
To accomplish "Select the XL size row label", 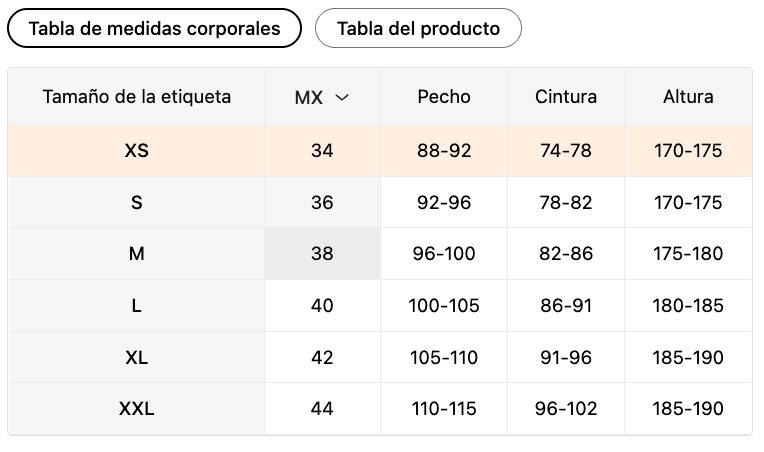I will click(x=137, y=357).
